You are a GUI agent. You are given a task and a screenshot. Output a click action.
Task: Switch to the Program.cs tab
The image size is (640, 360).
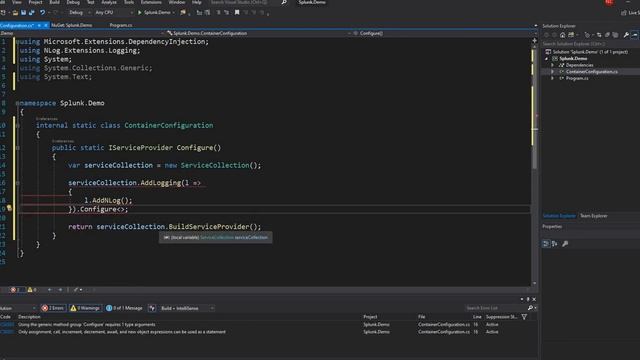121,25
